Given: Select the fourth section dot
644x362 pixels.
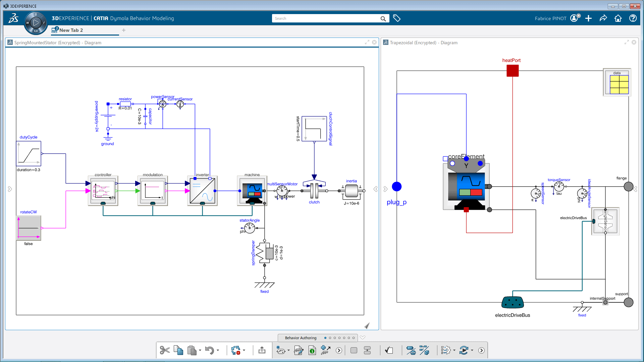Looking at the screenshot, I should pos(339,338).
